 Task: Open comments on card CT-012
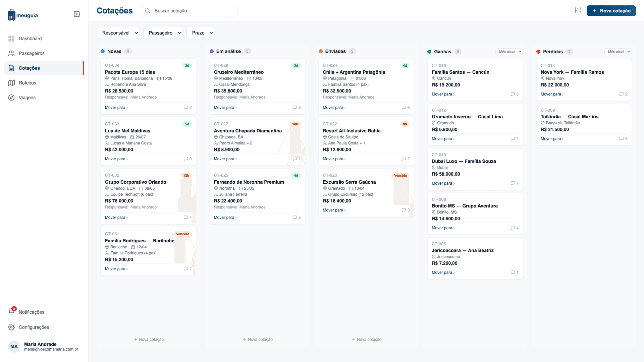pos(515,139)
